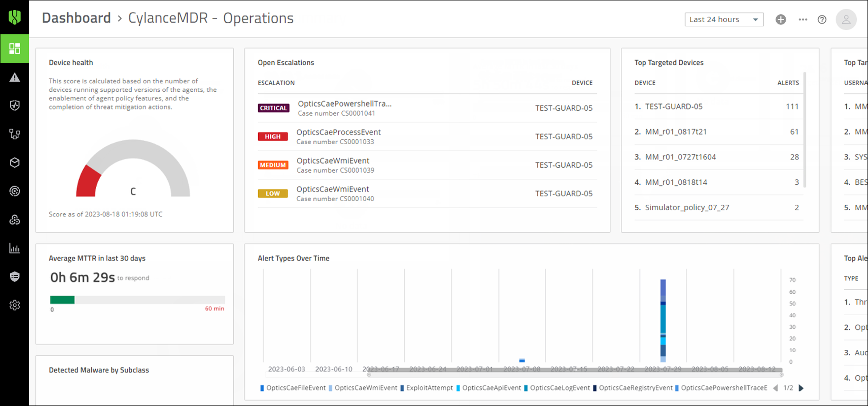The image size is (868, 406).
Task: Open the Alerts triangle sidebar icon
Action: point(15,77)
